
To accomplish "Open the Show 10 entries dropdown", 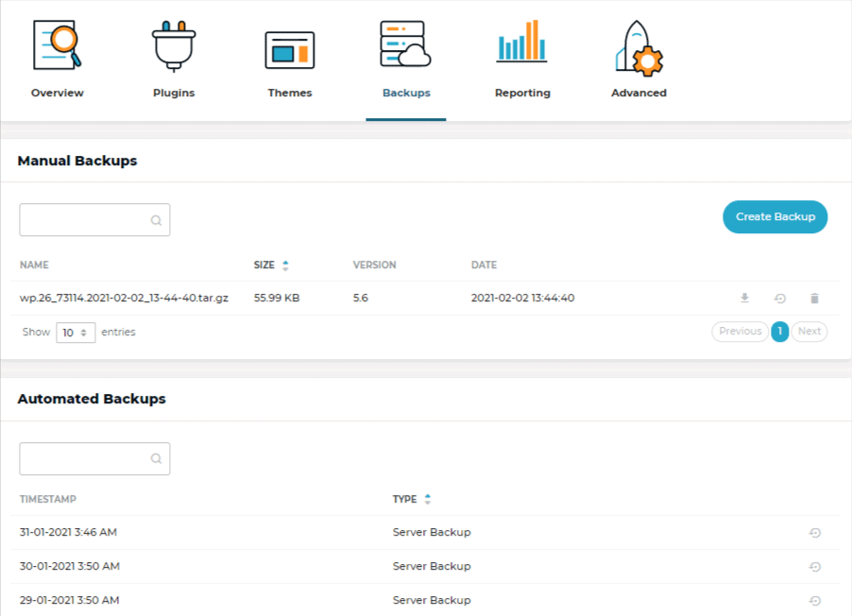I will click(76, 333).
